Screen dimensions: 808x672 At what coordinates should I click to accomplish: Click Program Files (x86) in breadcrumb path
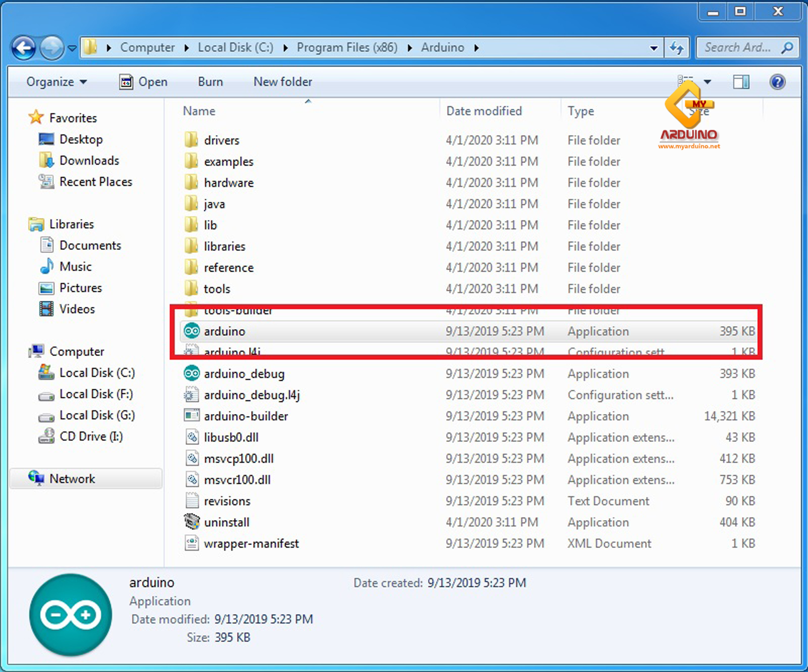pos(347,48)
